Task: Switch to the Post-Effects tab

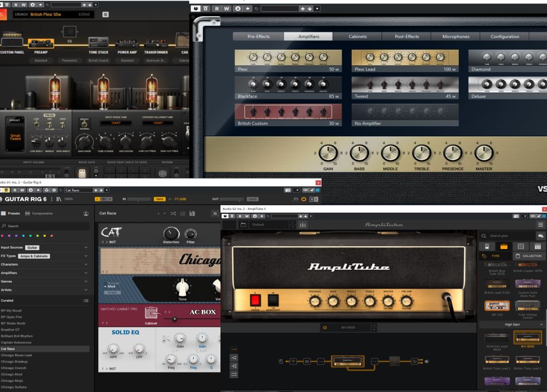Action: click(407, 36)
